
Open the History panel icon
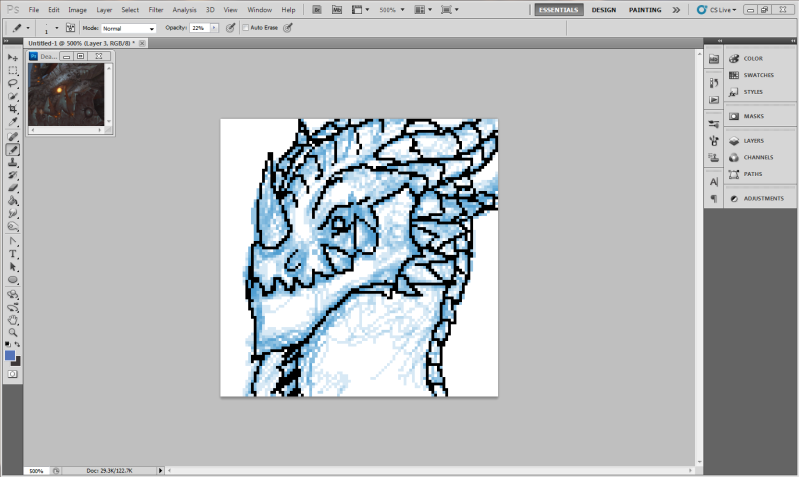[x=714, y=83]
